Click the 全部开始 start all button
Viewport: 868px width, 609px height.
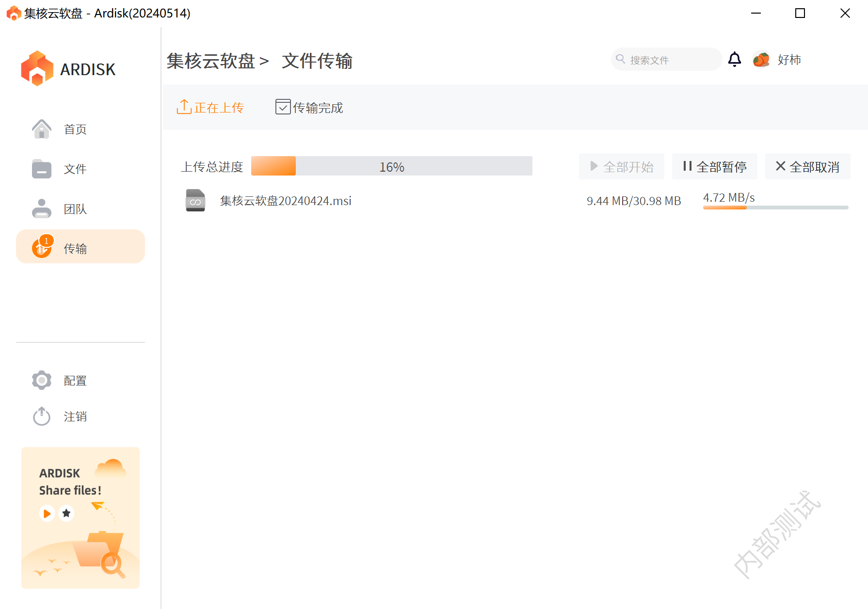(622, 166)
